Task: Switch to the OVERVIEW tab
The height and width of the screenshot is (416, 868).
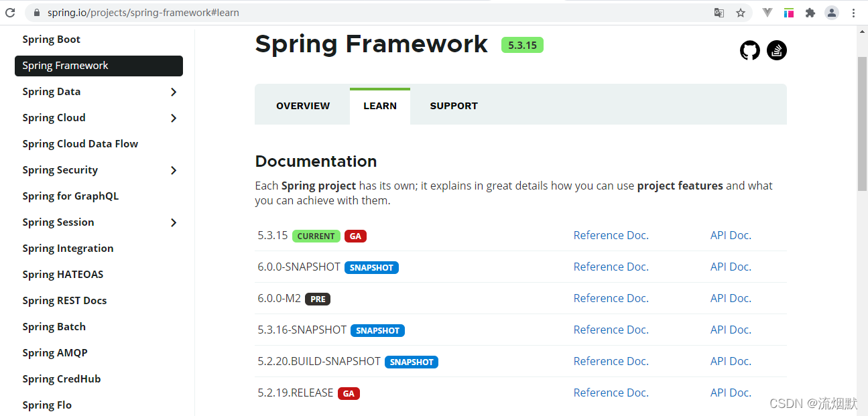Action: [303, 106]
